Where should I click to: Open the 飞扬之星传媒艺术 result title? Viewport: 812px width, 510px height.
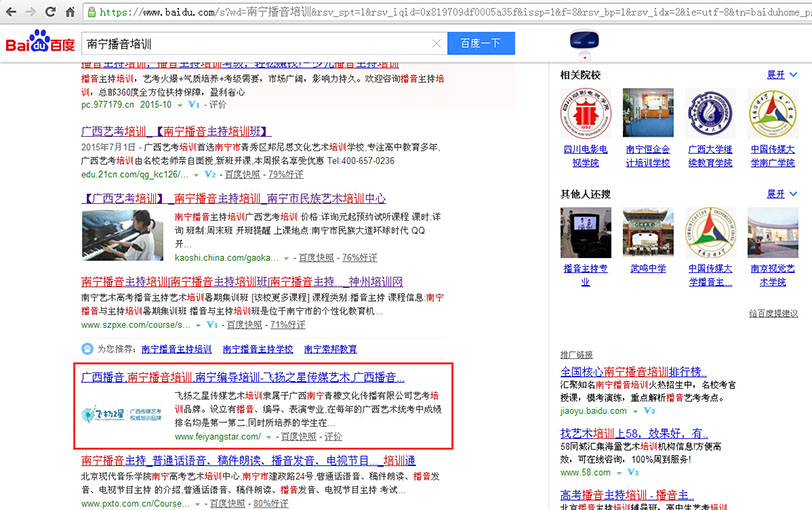pyautogui.click(x=243, y=377)
